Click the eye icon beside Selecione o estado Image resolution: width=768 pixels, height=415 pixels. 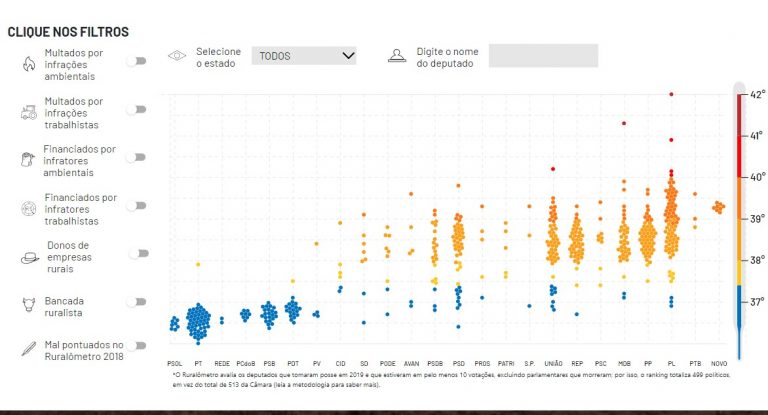point(177,57)
